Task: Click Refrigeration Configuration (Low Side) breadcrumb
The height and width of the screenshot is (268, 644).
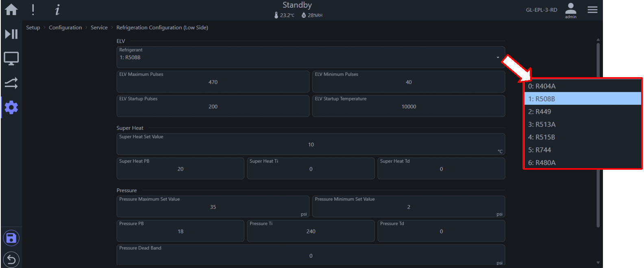Action: (x=162, y=28)
